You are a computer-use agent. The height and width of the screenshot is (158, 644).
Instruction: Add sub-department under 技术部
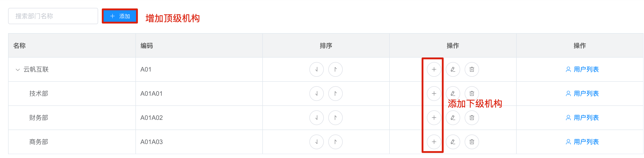pos(434,93)
